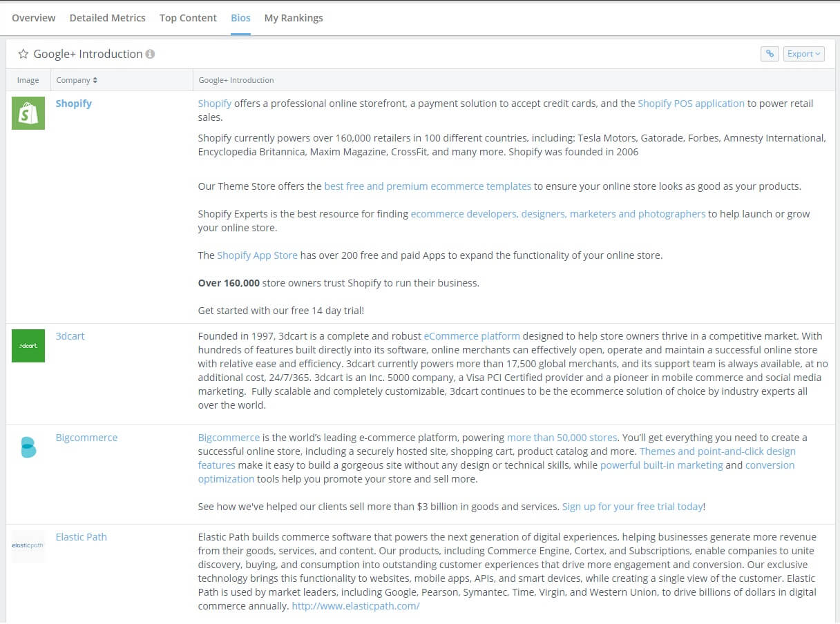Image resolution: width=840 pixels, height=624 pixels.
Task: Select the Get started with our free 14 day trial text
Action: click(x=280, y=311)
